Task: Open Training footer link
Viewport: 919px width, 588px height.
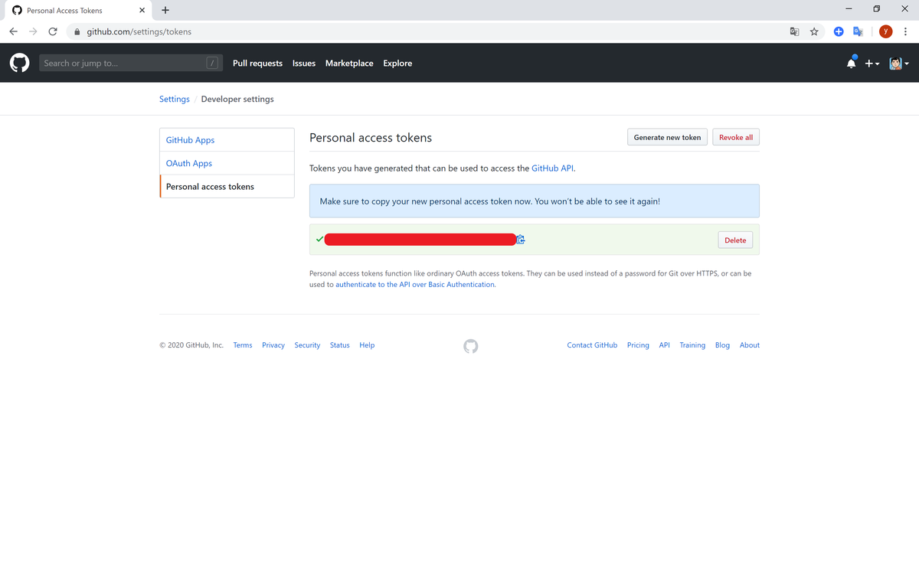Action: tap(692, 345)
